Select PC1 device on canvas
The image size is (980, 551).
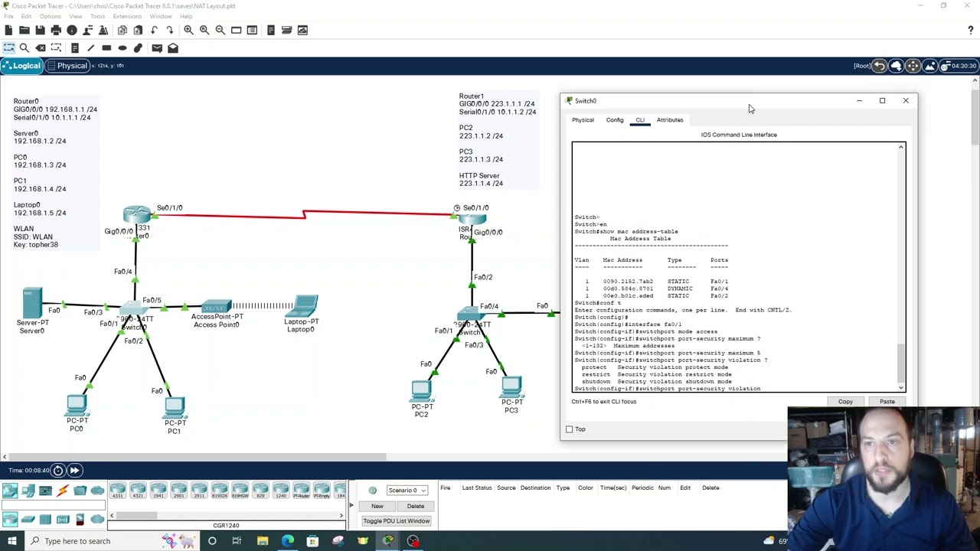pyautogui.click(x=175, y=406)
